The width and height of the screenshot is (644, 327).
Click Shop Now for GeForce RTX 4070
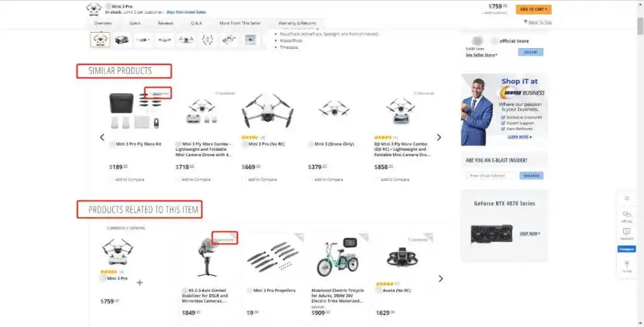[x=530, y=233]
